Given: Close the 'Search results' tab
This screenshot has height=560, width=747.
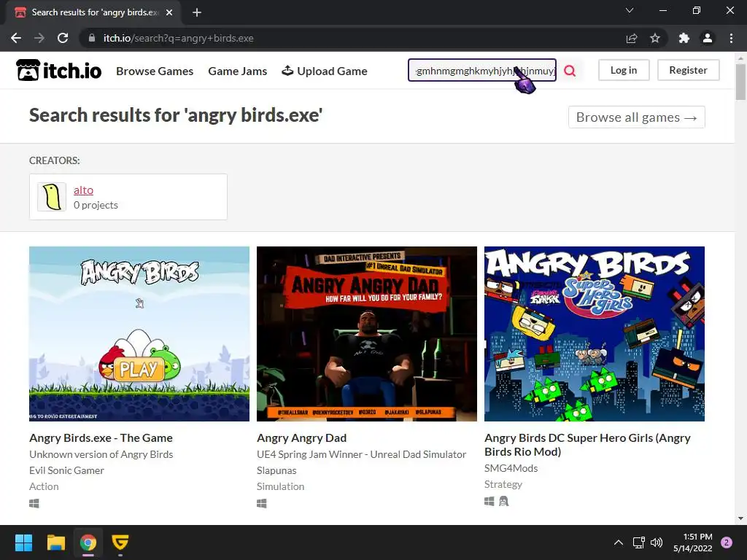Looking at the screenshot, I should pyautogui.click(x=169, y=12).
